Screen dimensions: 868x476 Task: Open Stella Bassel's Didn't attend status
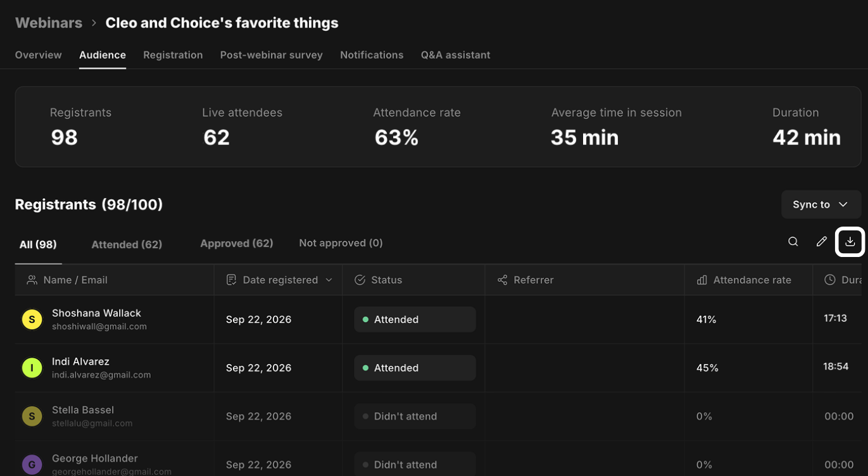click(x=415, y=416)
